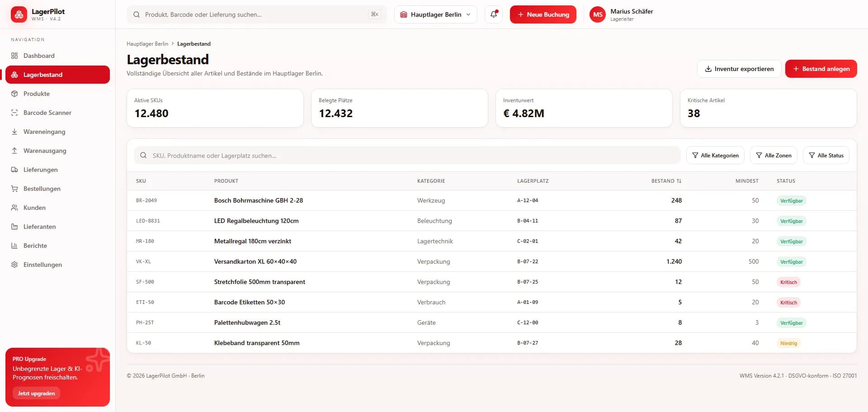Click the Kunden people icon
The image size is (868, 412).
coord(14,208)
